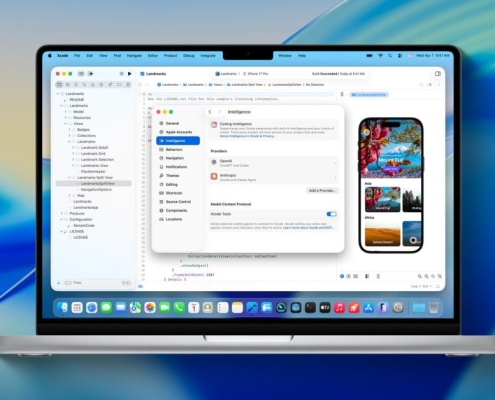Expand the Resources folder

coord(65,118)
